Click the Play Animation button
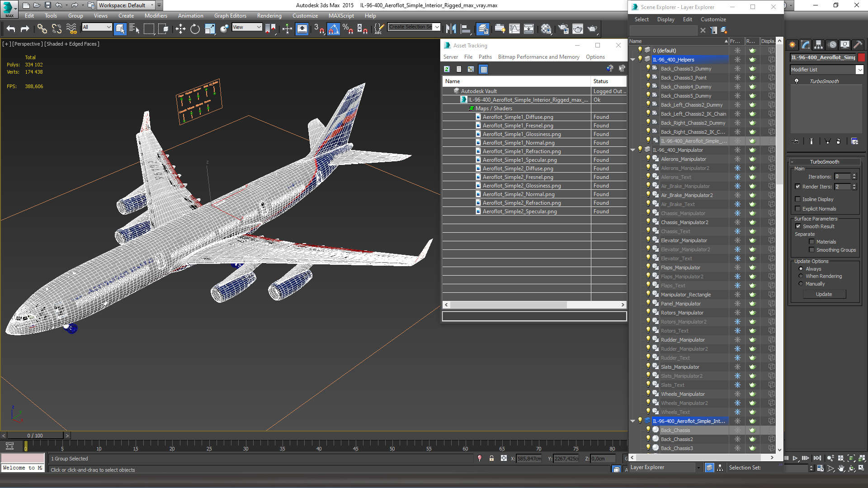The height and width of the screenshot is (488, 868). click(795, 458)
